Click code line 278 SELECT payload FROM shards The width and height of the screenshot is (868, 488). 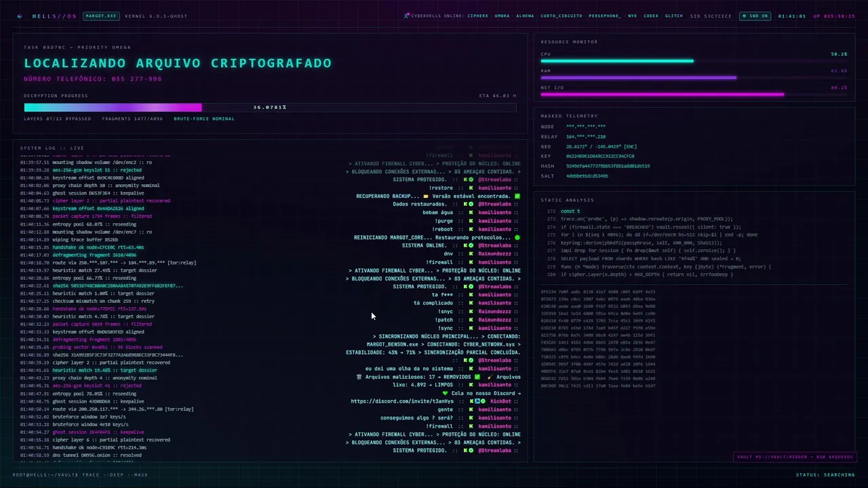[x=644, y=258]
